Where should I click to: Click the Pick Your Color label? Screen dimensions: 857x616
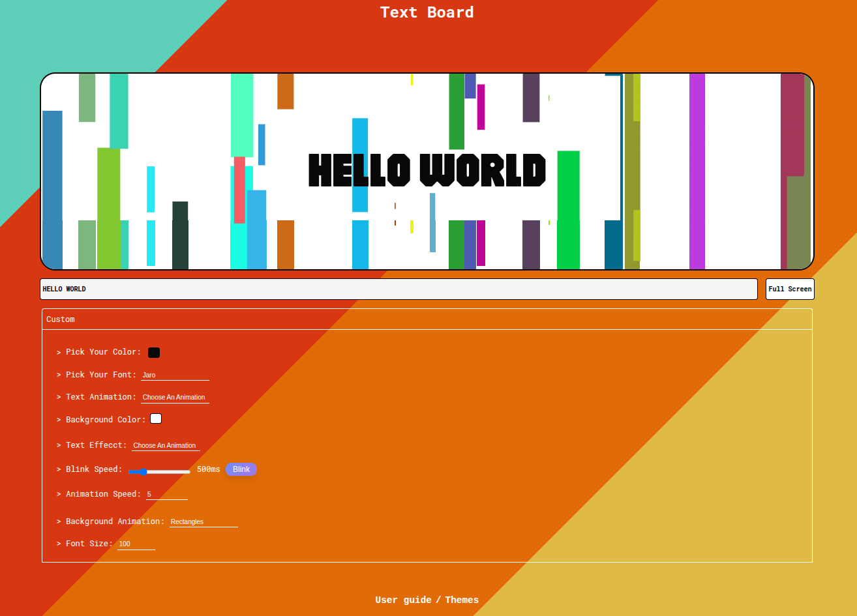(x=103, y=352)
